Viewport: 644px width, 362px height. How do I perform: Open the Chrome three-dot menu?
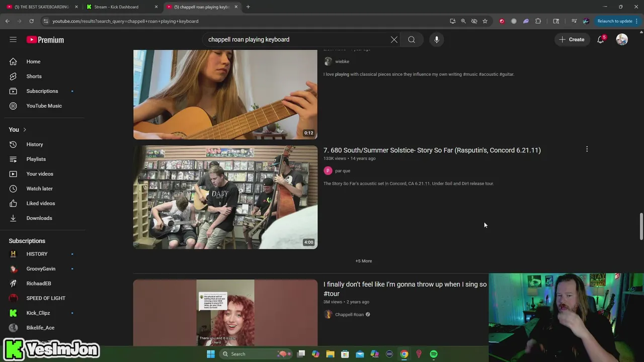(x=636, y=21)
